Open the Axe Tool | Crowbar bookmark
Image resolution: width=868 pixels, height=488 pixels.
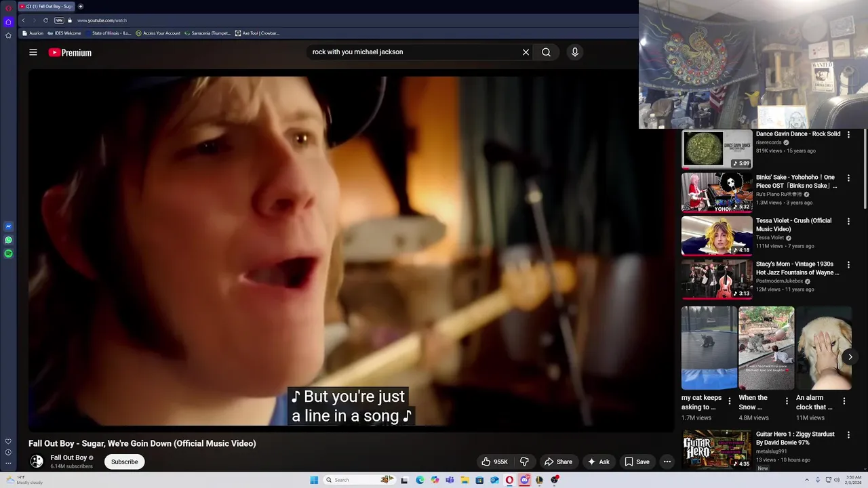tap(257, 33)
